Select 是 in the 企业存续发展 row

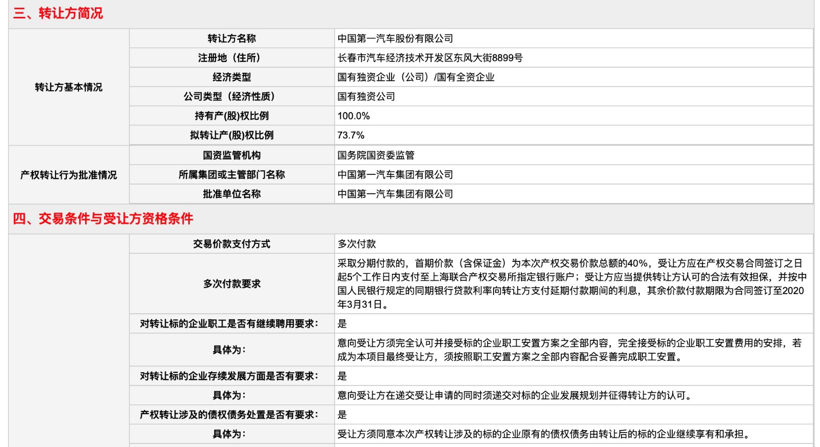coord(342,376)
